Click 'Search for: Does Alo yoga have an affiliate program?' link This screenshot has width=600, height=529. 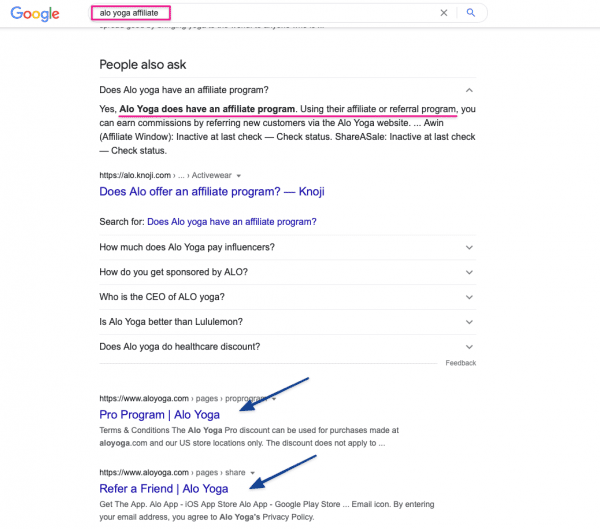[x=232, y=222]
